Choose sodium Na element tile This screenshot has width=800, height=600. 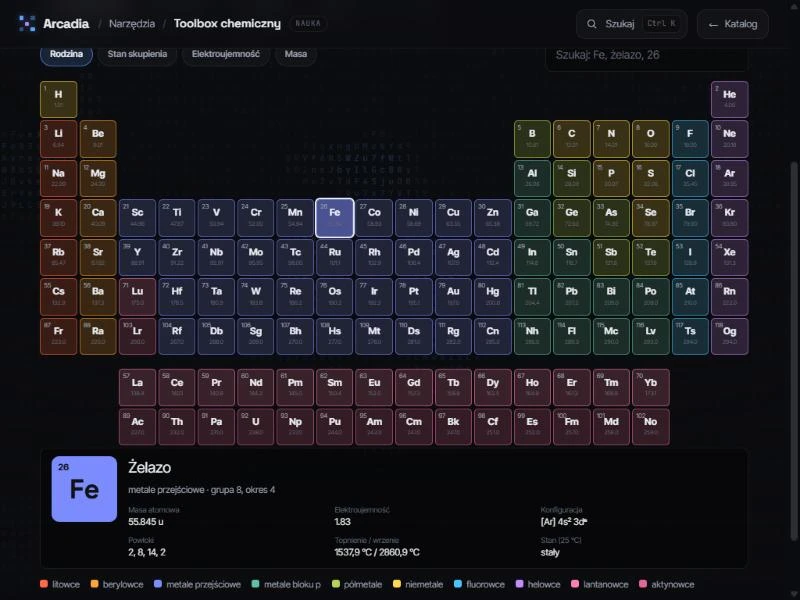[59, 178]
